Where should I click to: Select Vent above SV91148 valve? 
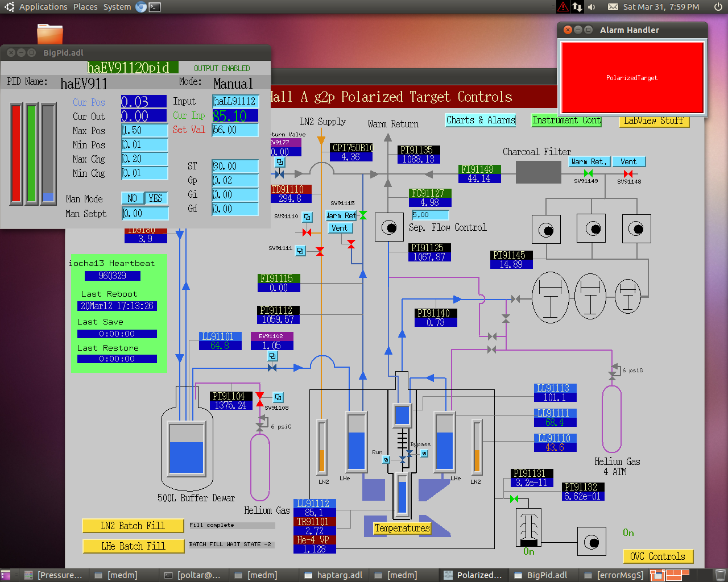(628, 162)
